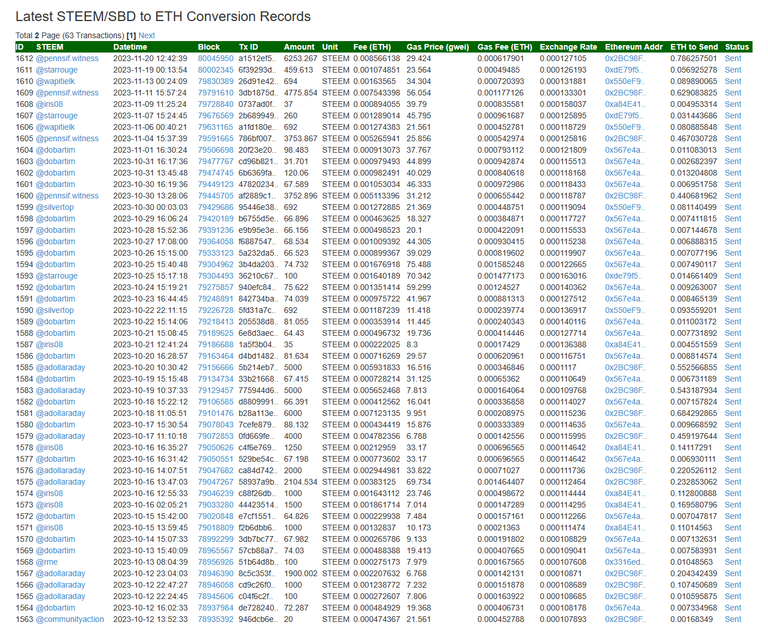
Task: Click the ETH to Send column header
Action: pyautogui.click(x=694, y=47)
